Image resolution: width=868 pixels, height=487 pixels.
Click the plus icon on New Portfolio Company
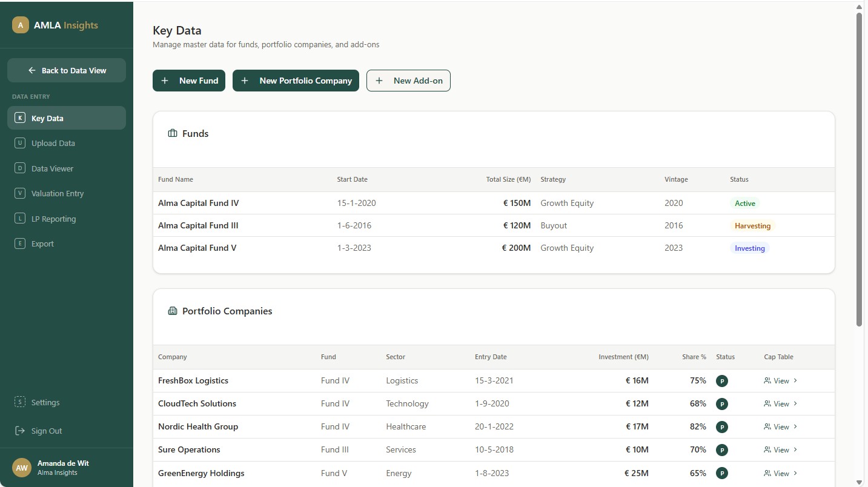click(x=245, y=81)
